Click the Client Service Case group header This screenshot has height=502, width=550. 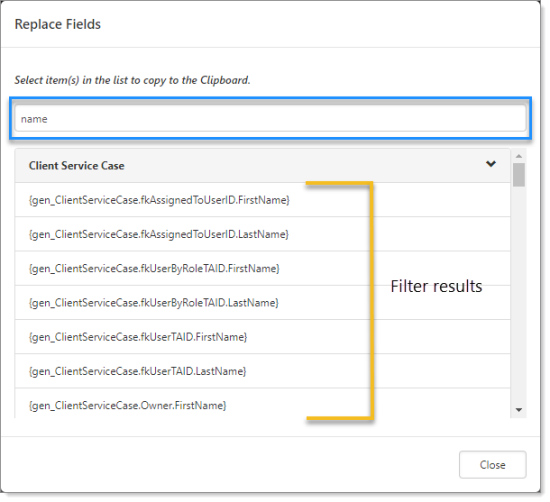[262, 166]
